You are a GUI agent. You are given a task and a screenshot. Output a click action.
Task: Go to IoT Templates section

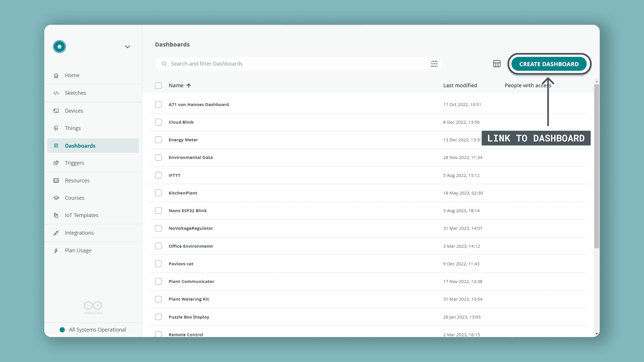pos(82,215)
